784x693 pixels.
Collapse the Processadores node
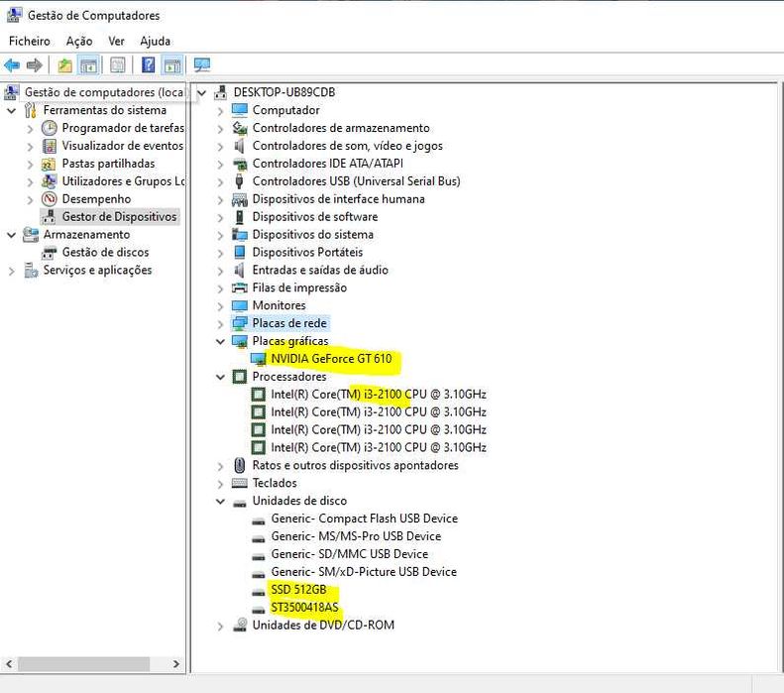coord(220,377)
